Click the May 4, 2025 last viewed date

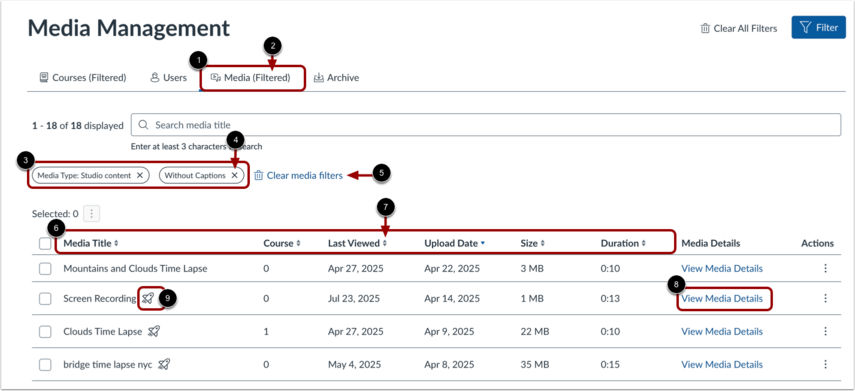click(353, 364)
